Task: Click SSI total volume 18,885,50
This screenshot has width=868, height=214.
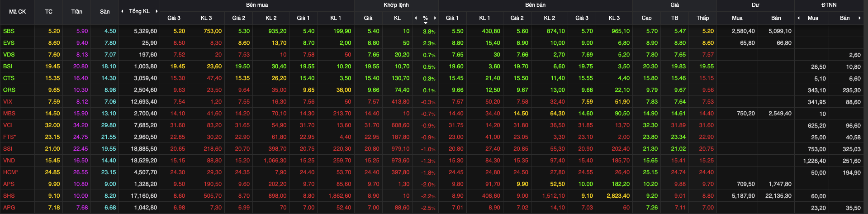Action: click(144, 149)
